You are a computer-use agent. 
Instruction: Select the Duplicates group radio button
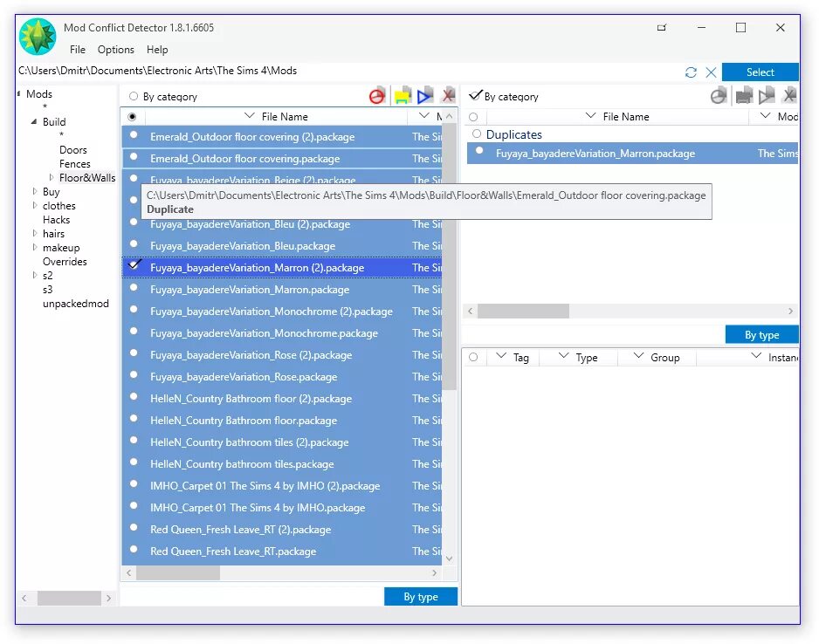coord(477,134)
